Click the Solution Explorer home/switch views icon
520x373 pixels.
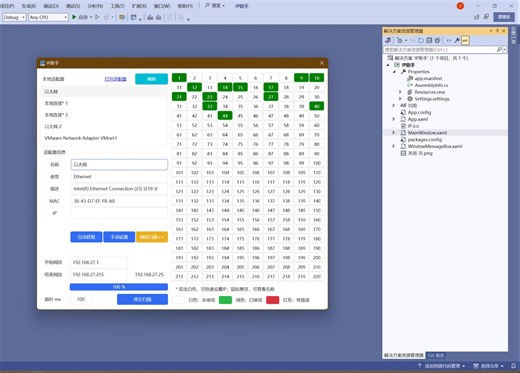click(388, 40)
